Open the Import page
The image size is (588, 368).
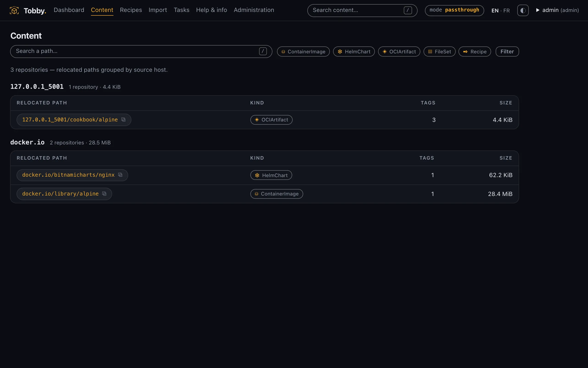click(158, 10)
